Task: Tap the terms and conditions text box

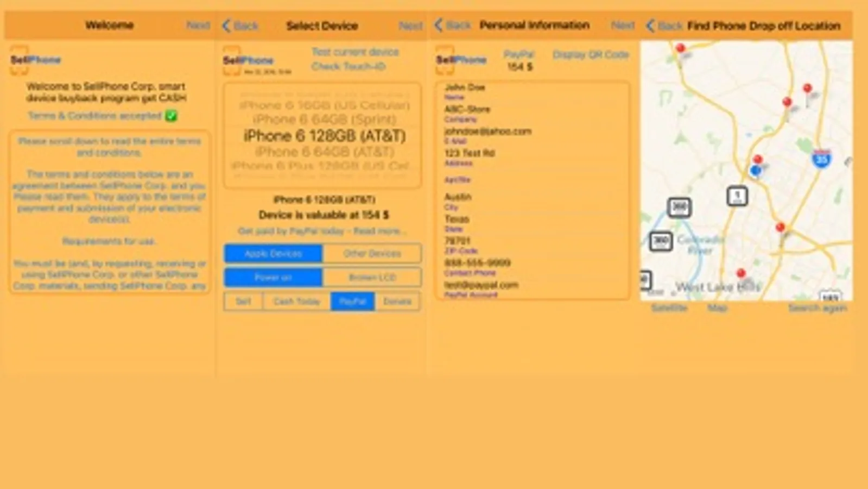Action: tap(109, 212)
